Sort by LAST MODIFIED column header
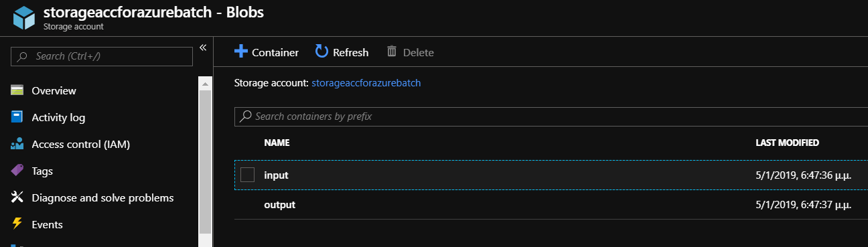Screen dimensions: 868x247 click(787, 143)
